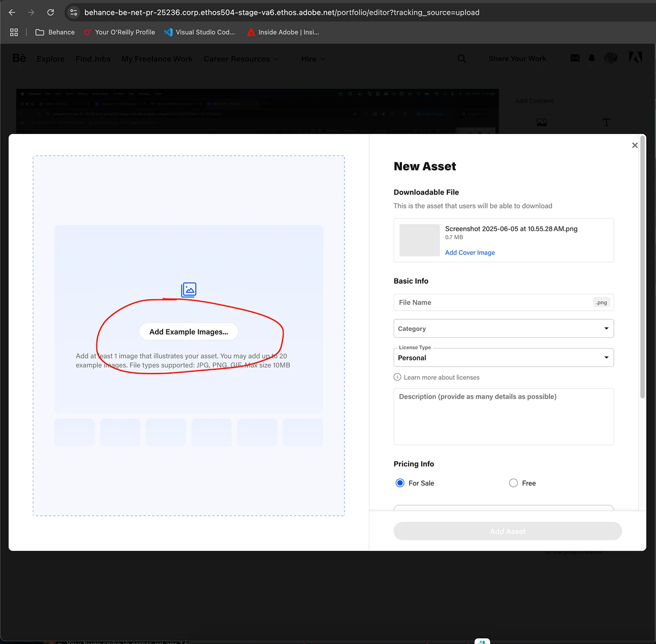Click the dialog's vertical scrollbar

click(642, 267)
